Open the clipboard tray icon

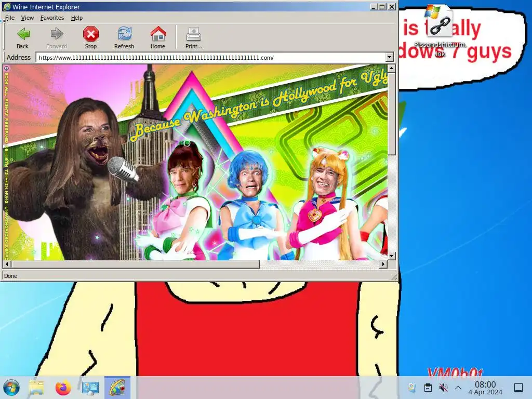[428, 388]
